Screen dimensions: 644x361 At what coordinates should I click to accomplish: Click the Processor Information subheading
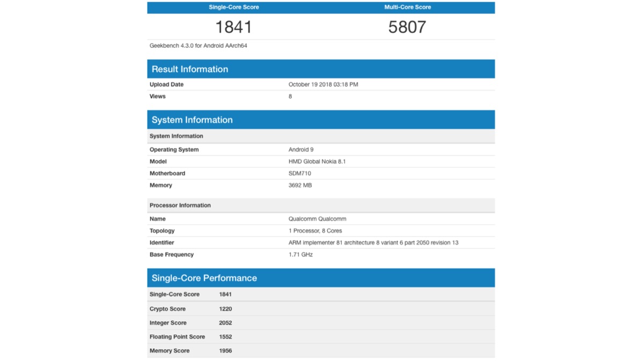(180, 205)
